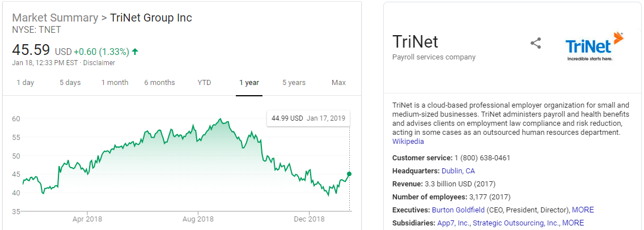Click the green up-arrow price indicator

click(x=135, y=52)
